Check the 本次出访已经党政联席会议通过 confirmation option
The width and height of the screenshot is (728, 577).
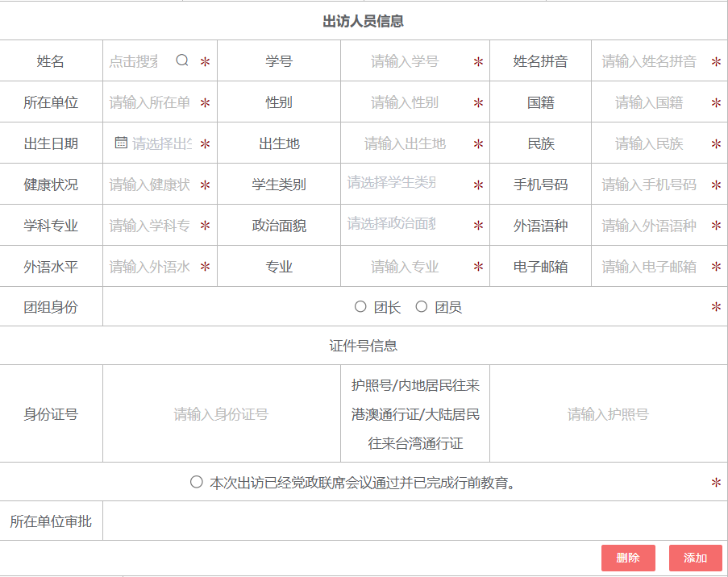(x=197, y=482)
